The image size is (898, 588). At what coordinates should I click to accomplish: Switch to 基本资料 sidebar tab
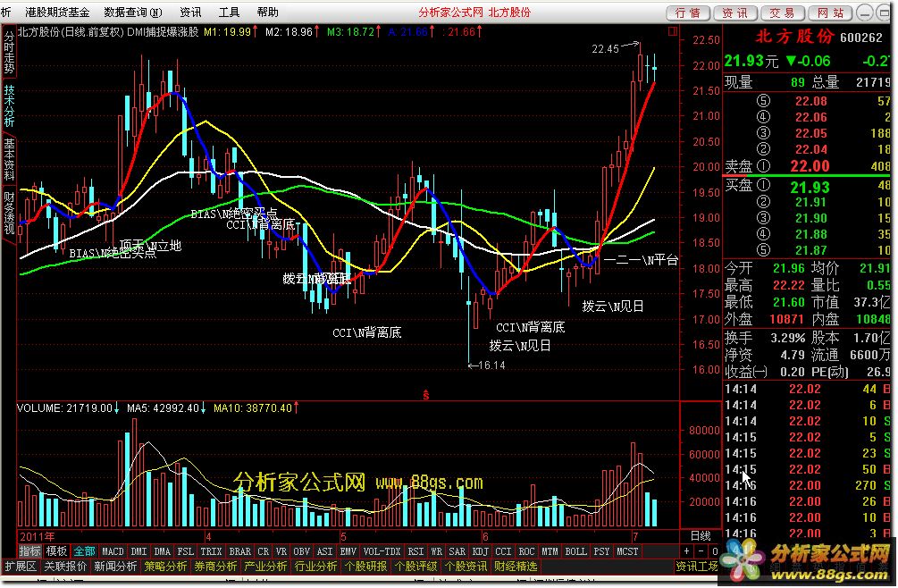pos(9,160)
